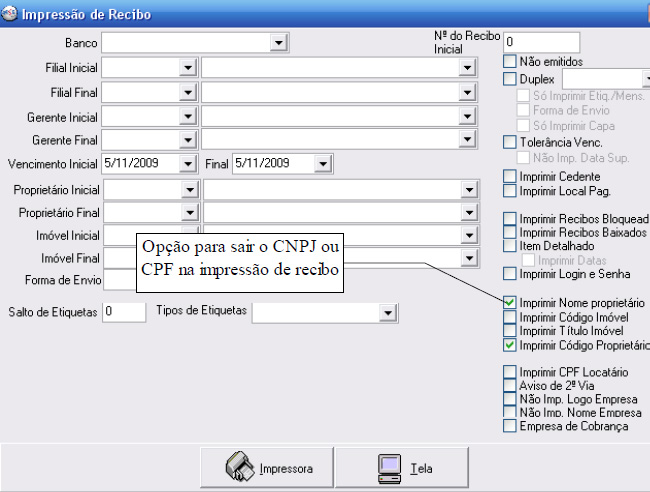Enable the Não emitidos checkbox
This screenshot has height=492, width=650.
point(510,62)
